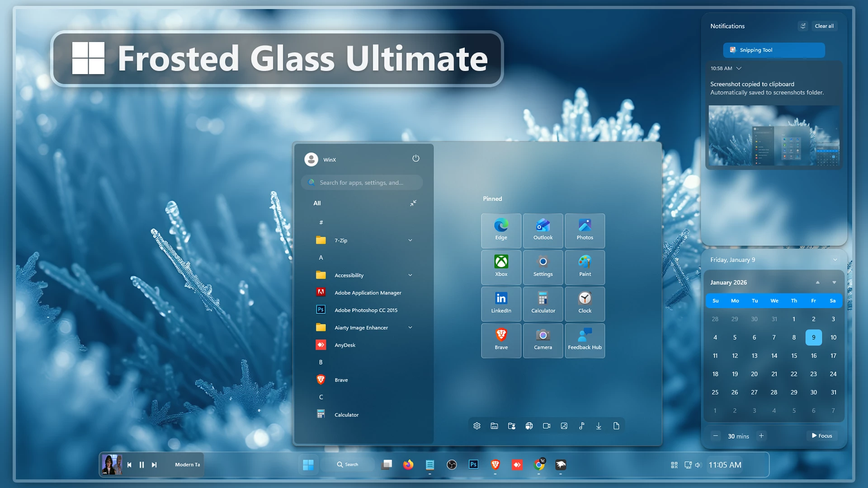Select January 16 in the calendar
This screenshot has height=488, width=868.
pos(813,356)
